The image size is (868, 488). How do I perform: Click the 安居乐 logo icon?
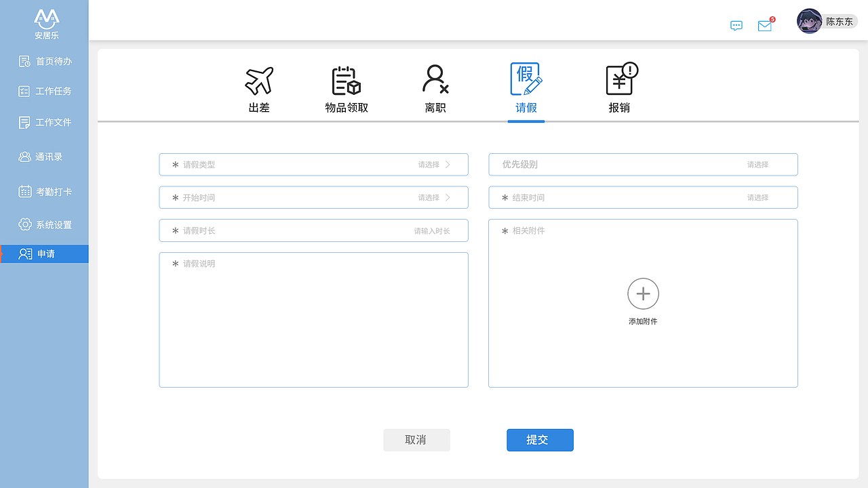point(47,18)
